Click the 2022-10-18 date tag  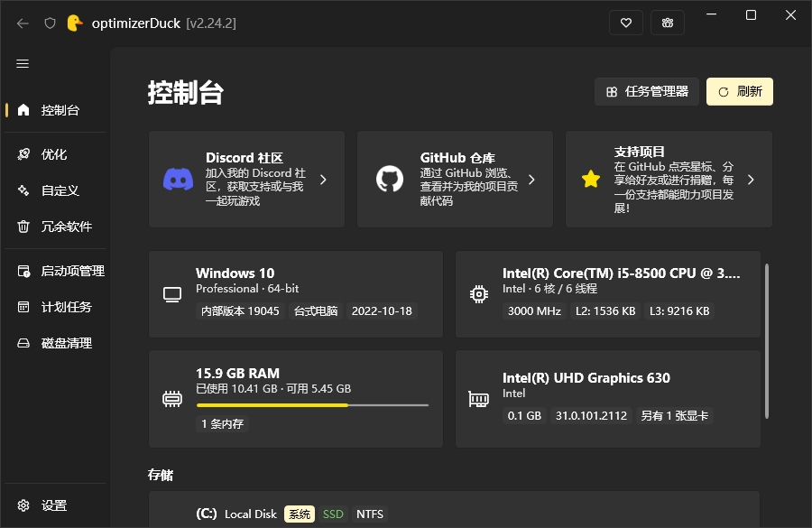(382, 310)
